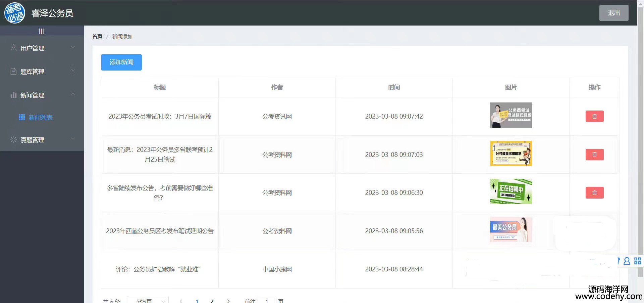
Task: Click the 前往 page number input
Action: [x=267, y=300]
